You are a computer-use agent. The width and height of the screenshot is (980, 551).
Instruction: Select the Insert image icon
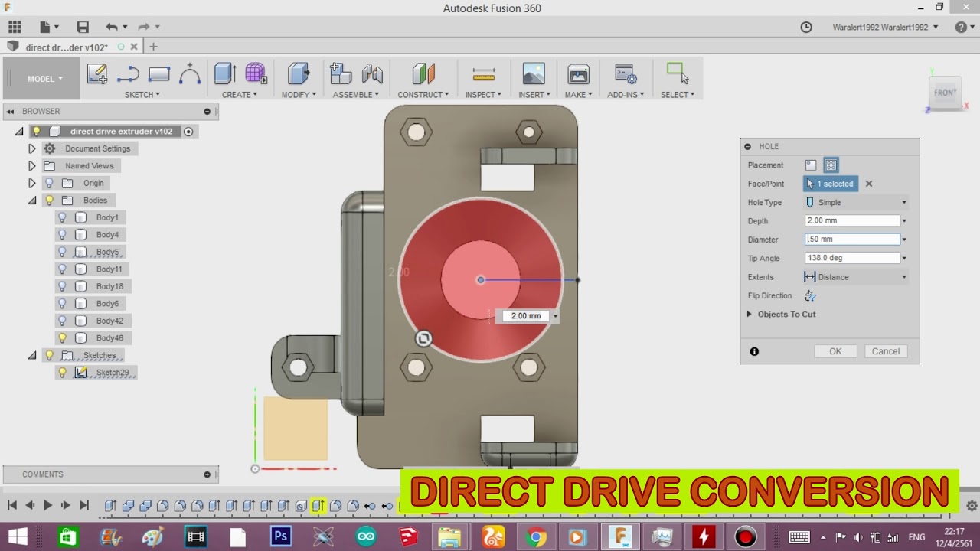click(534, 74)
